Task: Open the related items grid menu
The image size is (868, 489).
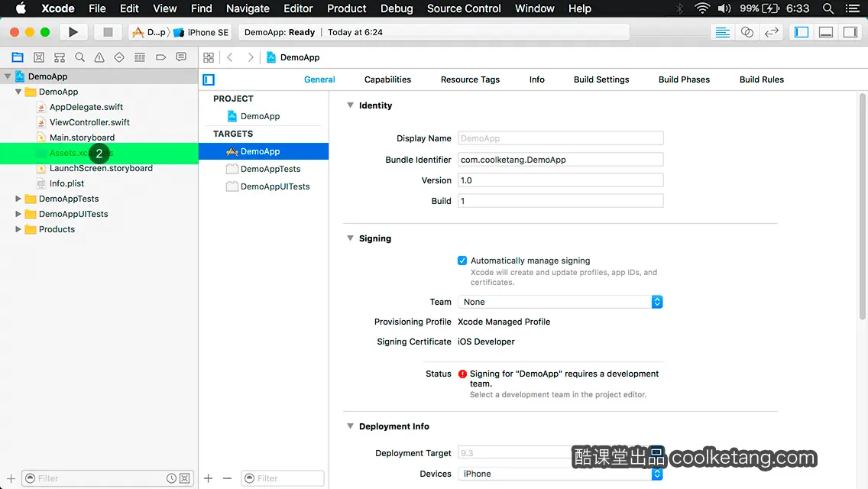Action: [209, 57]
